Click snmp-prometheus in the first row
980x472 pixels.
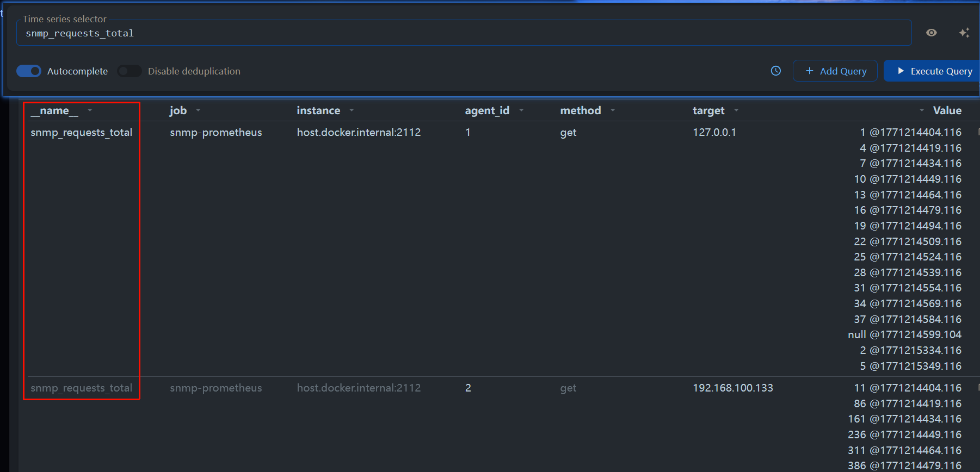pyautogui.click(x=215, y=132)
